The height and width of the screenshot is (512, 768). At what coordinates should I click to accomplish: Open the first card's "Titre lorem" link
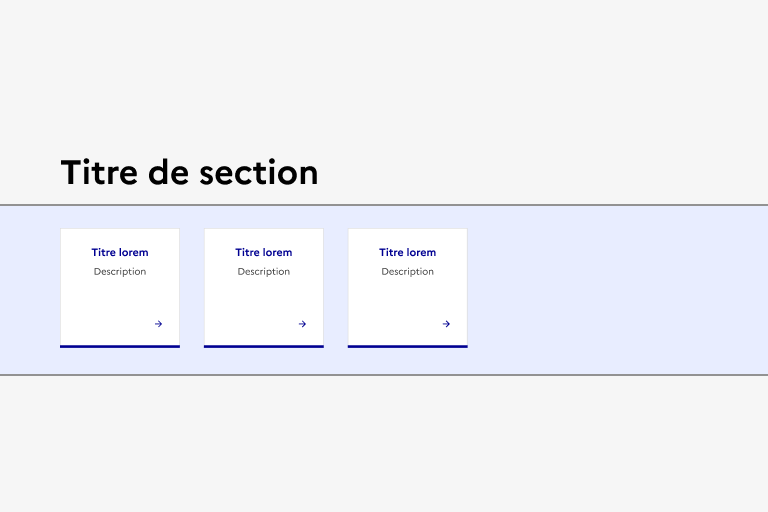[x=120, y=253]
